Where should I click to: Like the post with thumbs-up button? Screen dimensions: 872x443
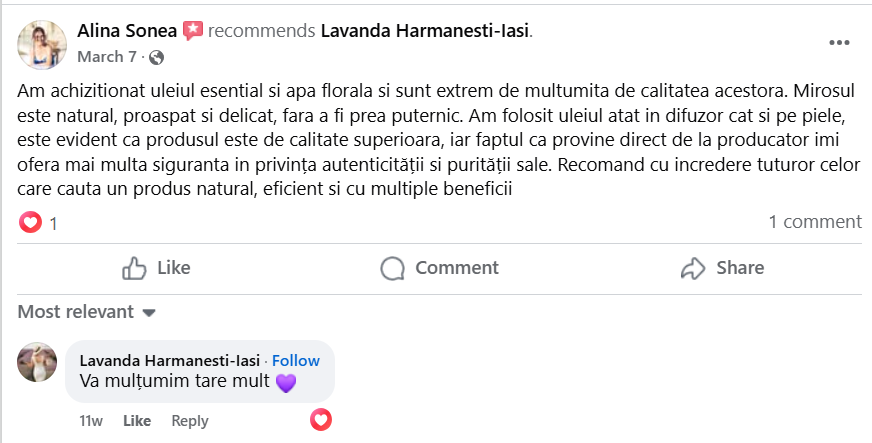point(156,268)
